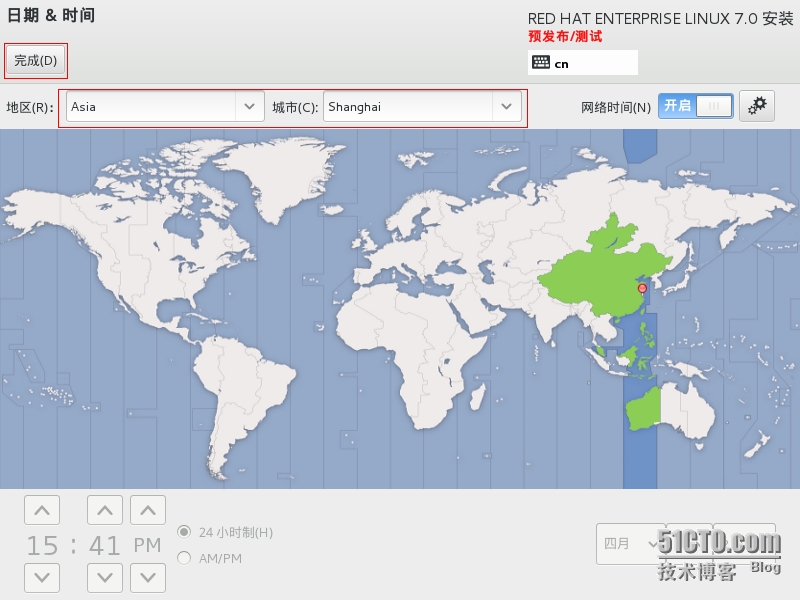Click the cn keyboard layout indicator
This screenshot has width=800, height=600.
(x=583, y=63)
